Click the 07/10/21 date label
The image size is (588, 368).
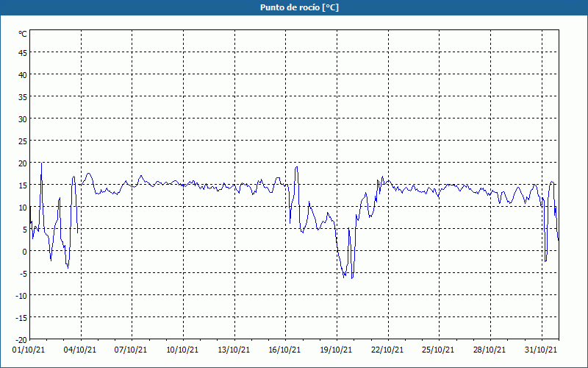click(131, 350)
